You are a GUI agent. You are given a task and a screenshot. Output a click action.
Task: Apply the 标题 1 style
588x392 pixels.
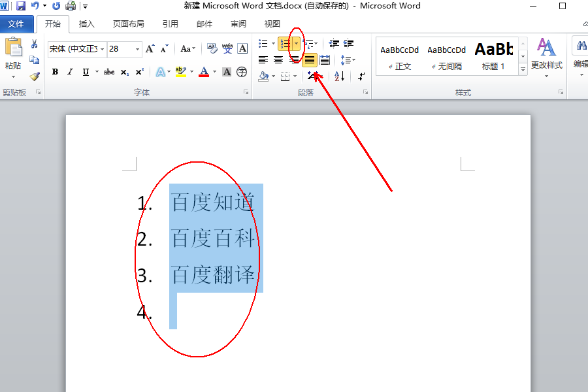coord(493,57)
